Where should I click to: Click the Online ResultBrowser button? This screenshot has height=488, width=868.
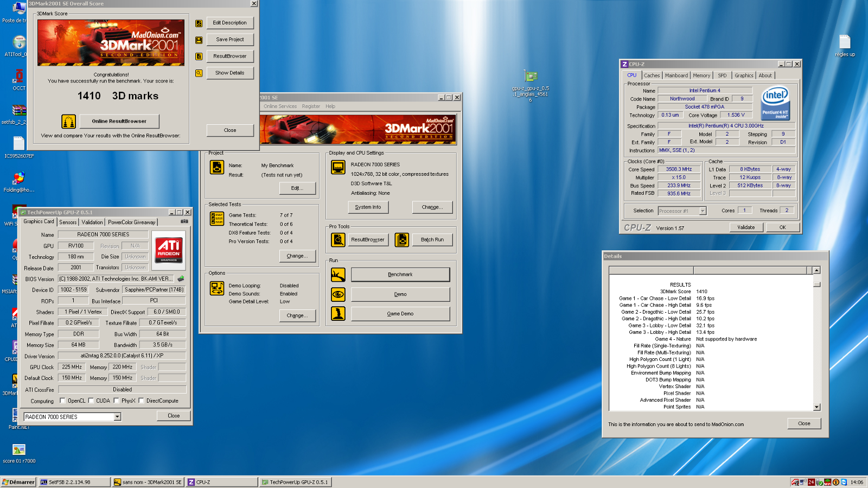(x=119, y=121)
